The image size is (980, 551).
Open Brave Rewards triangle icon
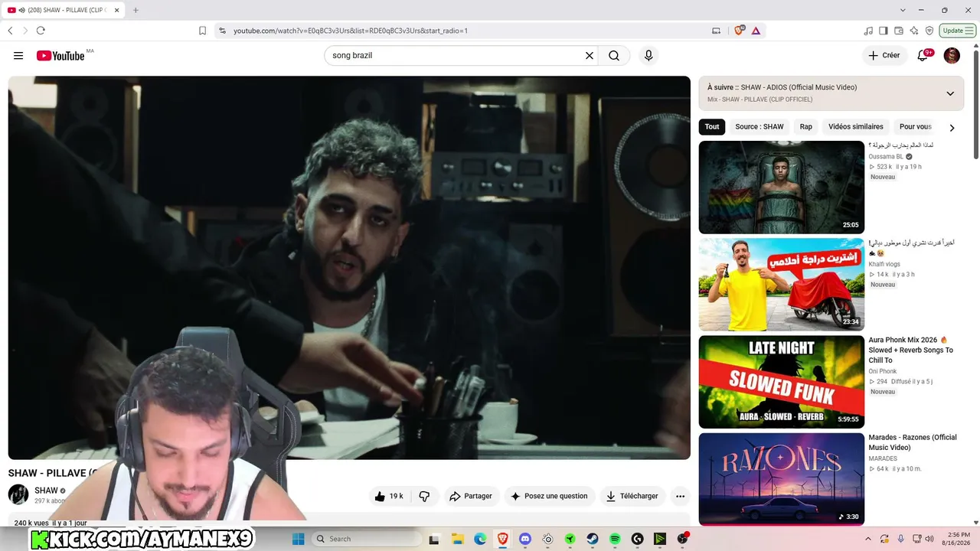tap(756, 31)
